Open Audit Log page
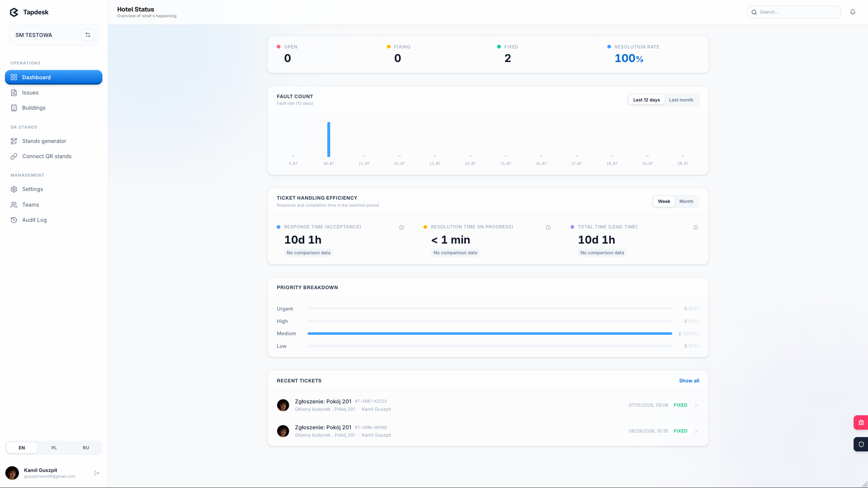Image resolution: width=868 pixels, height=488 pixels. pyautogui.click(x=53, y=220)
